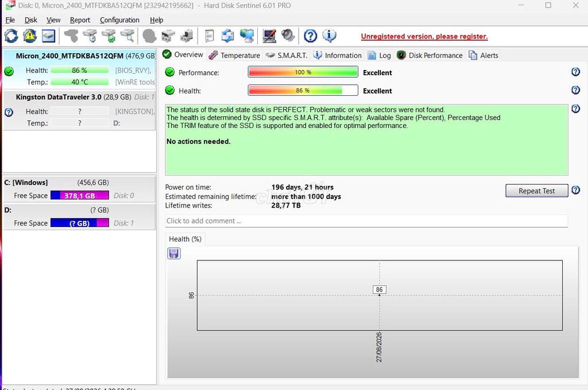
Task: Click the 196 days, 21 hours value
Action: [x=302, y=187]
